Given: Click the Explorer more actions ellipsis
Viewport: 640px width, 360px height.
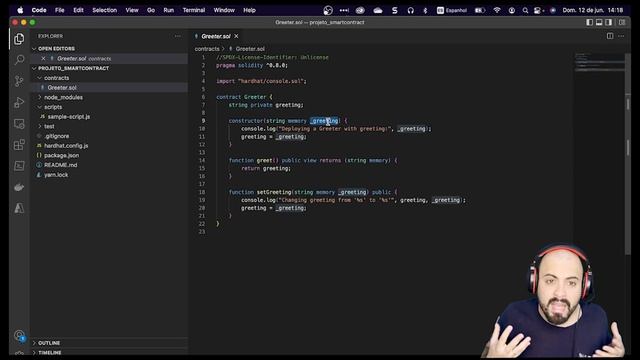Looking at the screenshot, I should pos(178,36).
